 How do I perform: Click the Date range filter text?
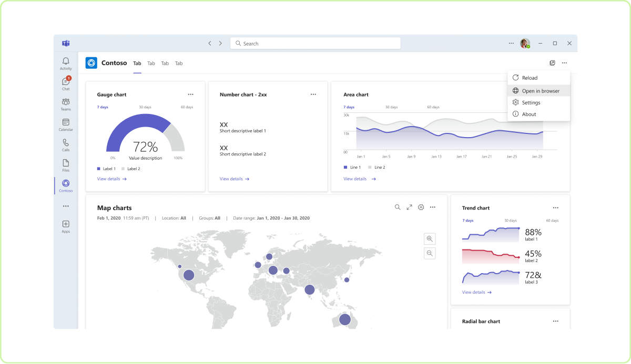coord(271,218)
